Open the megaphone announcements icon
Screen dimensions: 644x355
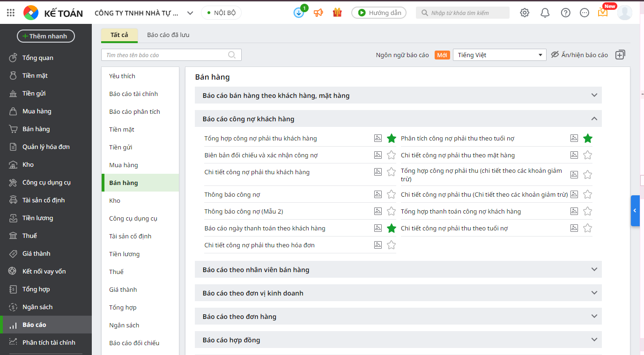pos(318,13)
